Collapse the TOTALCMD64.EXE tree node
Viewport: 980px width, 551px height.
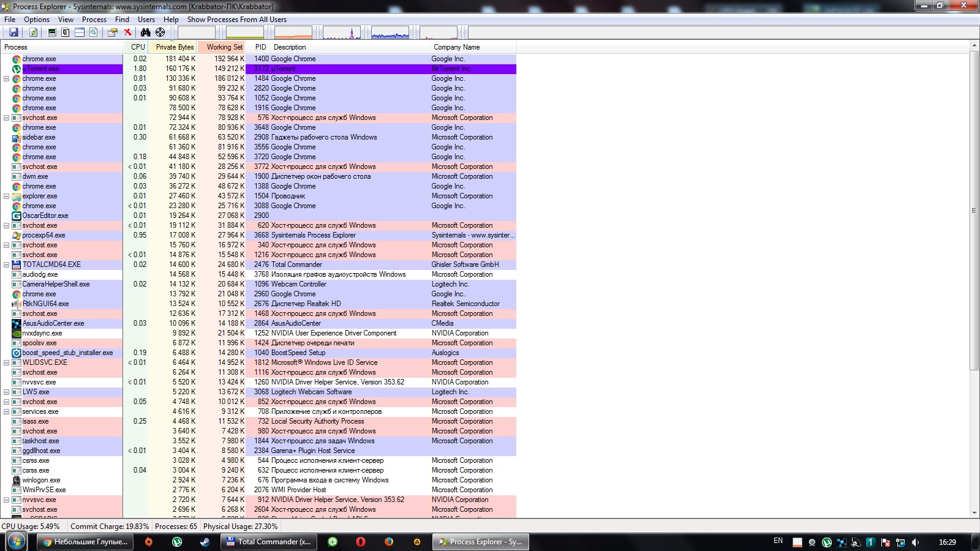(6, 264)
